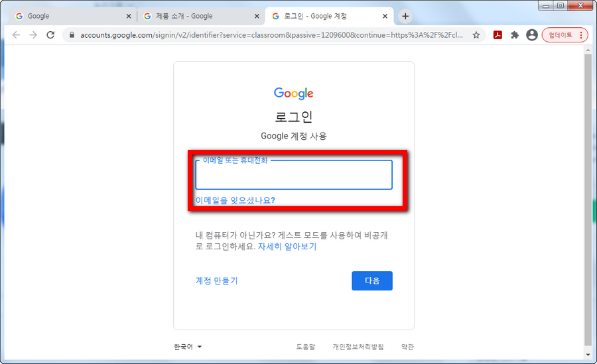Open the 자세히 알아보기 link
Screen dimensions: 597x364
click(287, 247)
